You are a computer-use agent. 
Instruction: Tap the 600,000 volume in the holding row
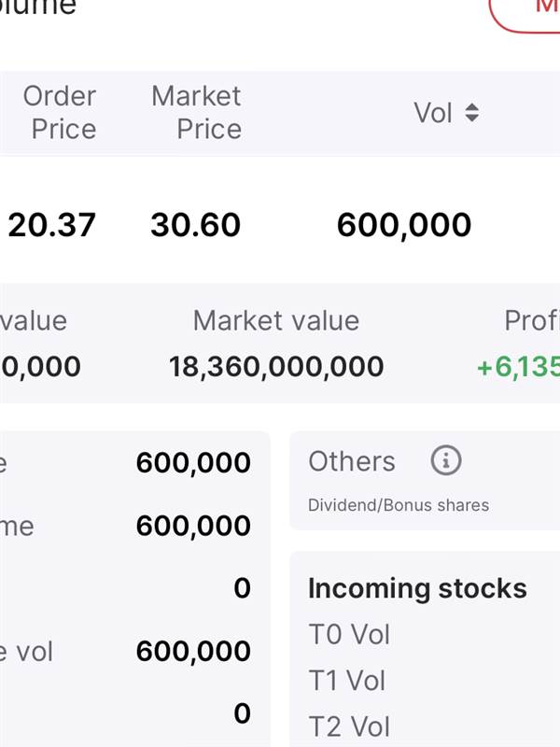[404, 225]
